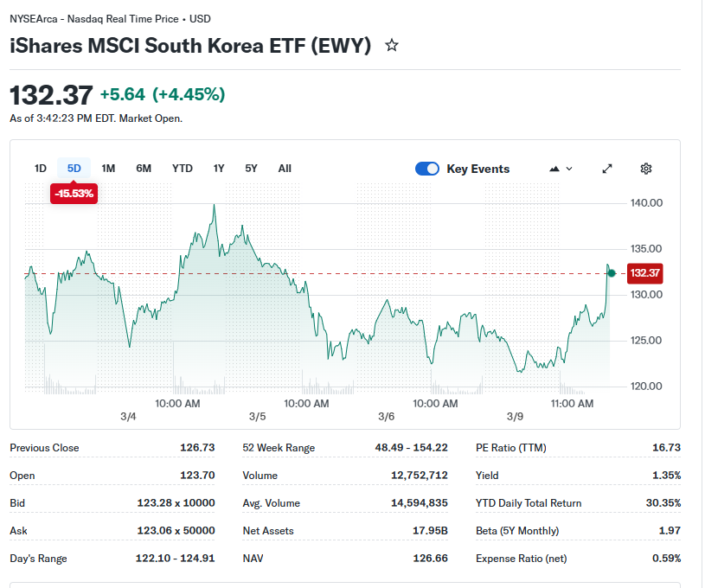
Task: Click the Ask value 123.06 x 50000
Action: 176,530
